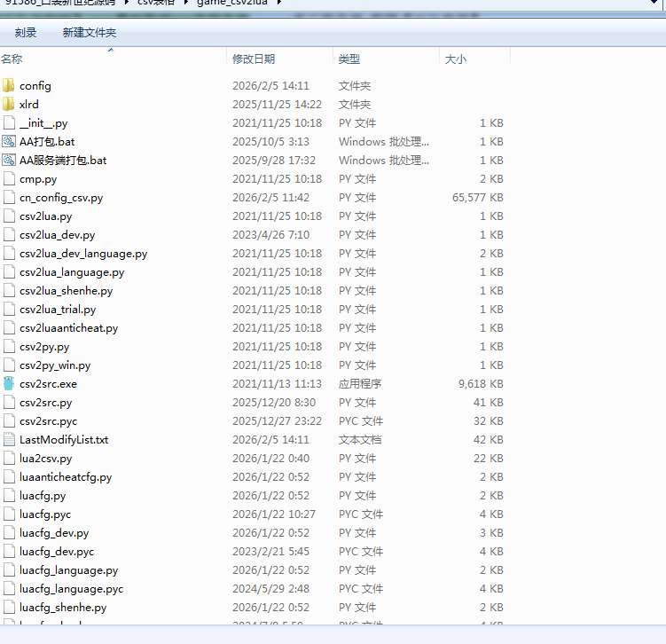Image resolution: width=666 pixels, height=644 pixels.
Task: Expand breadcrumb arrow after game_csv2lua
Action: pos(279,4)
